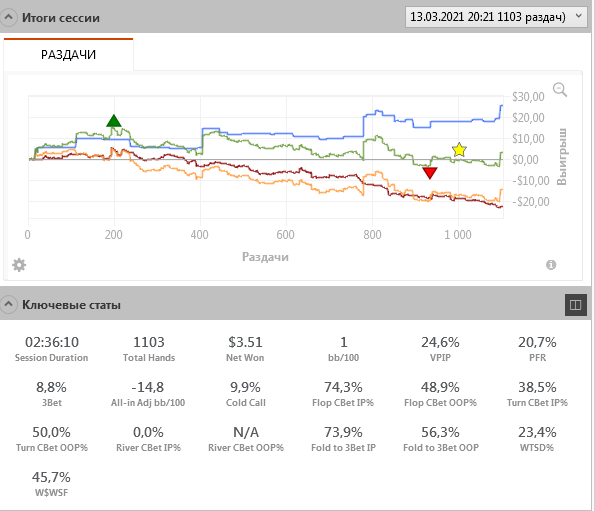Select the РАЗДАЧИ tab
Viewport: 595px width, 511px height.
point(68,55)
